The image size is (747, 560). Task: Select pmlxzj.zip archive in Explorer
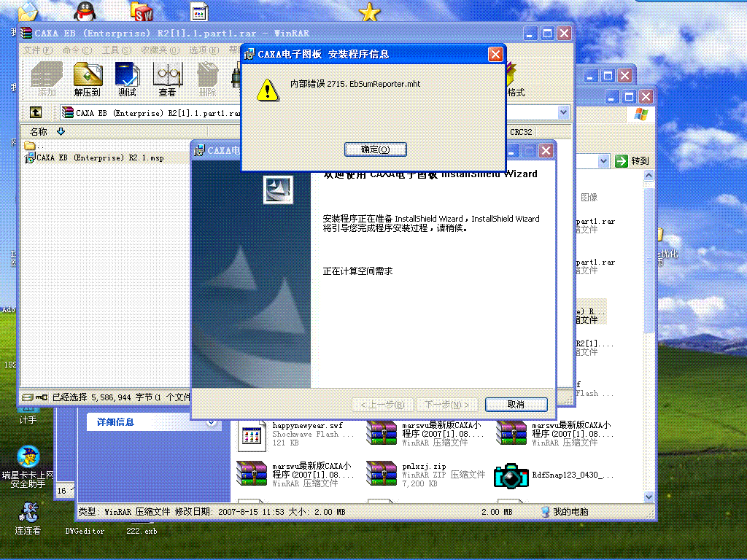click(426, 475)
